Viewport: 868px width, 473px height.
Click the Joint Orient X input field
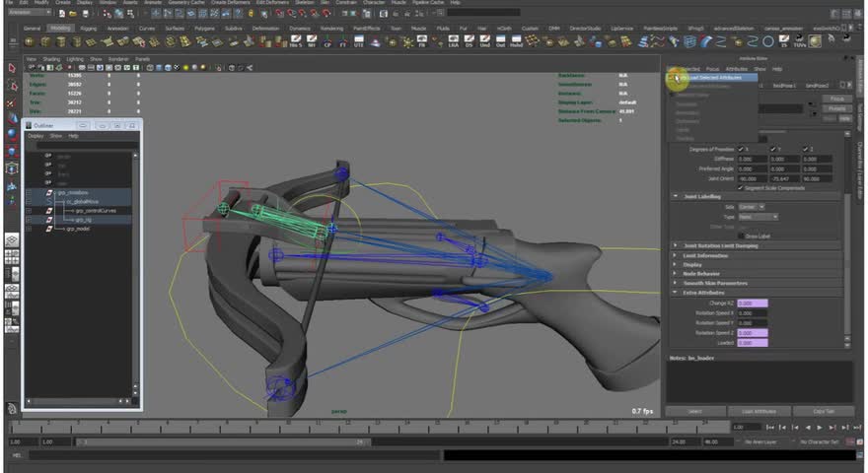pos(752,178)
